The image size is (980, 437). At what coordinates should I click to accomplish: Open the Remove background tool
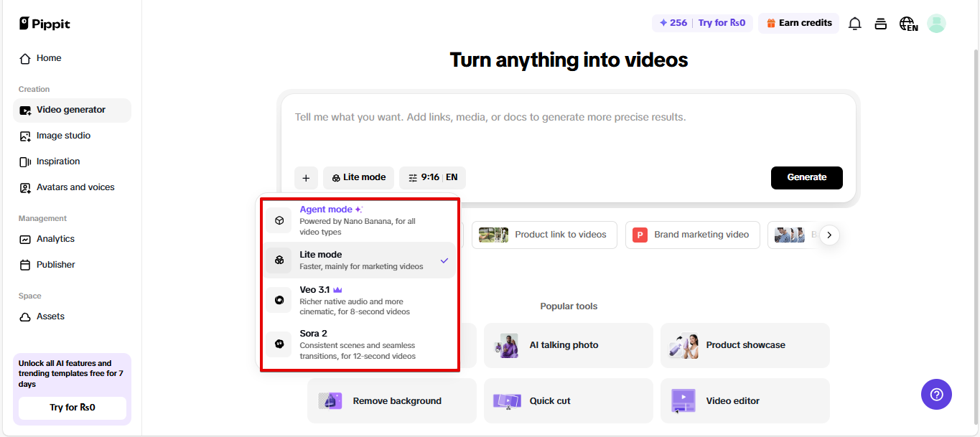pyautogui.click(x=392, y=401)
